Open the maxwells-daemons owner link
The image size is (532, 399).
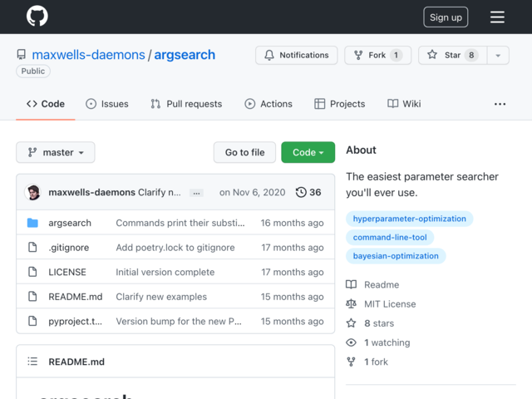88,55
